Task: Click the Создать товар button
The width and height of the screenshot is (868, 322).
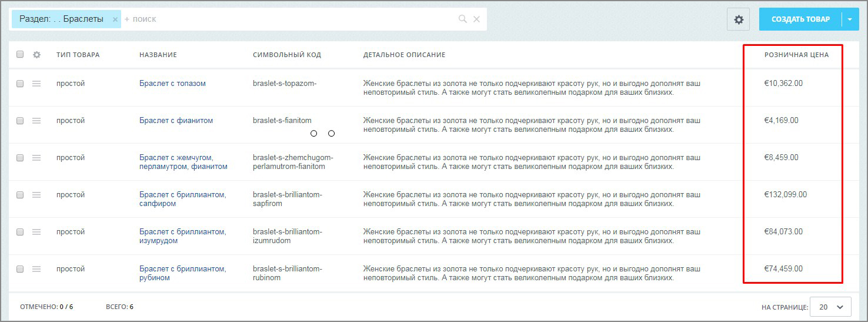Action: pos(800,19)
